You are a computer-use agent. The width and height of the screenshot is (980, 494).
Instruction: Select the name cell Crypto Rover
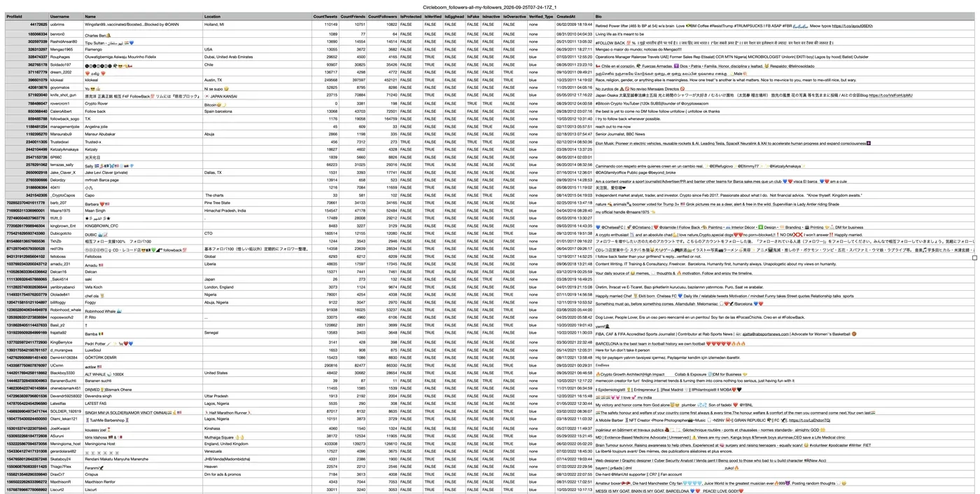[x=97, y=104]
